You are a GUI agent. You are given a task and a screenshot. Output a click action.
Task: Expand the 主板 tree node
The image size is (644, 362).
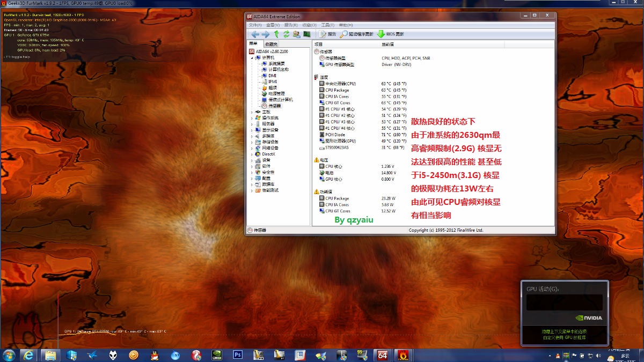(x=252, y=112)
